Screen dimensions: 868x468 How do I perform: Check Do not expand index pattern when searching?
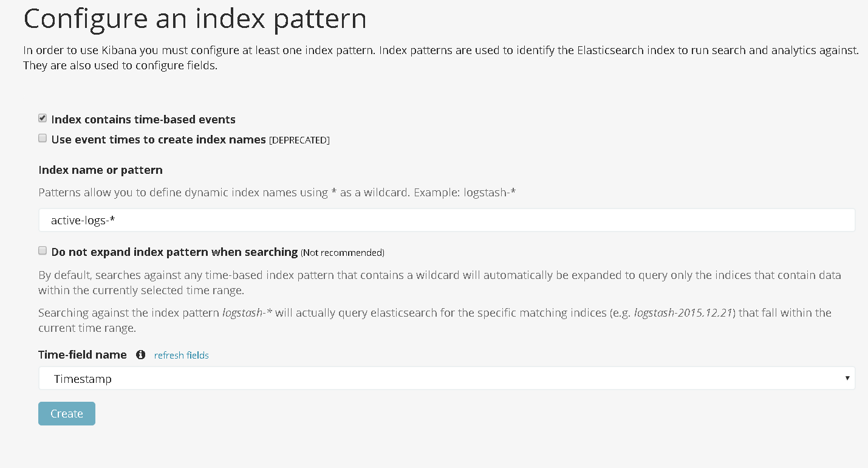tap(42, 250)
